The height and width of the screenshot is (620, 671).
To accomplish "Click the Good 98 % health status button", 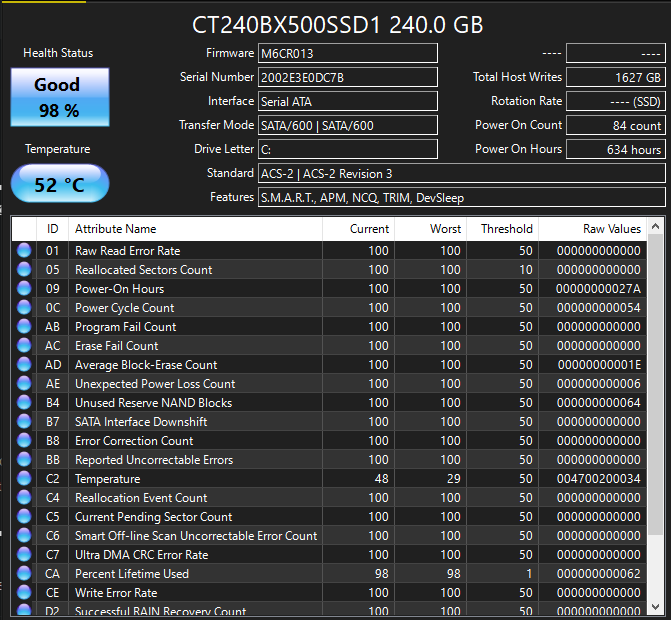I will (60, 97).
